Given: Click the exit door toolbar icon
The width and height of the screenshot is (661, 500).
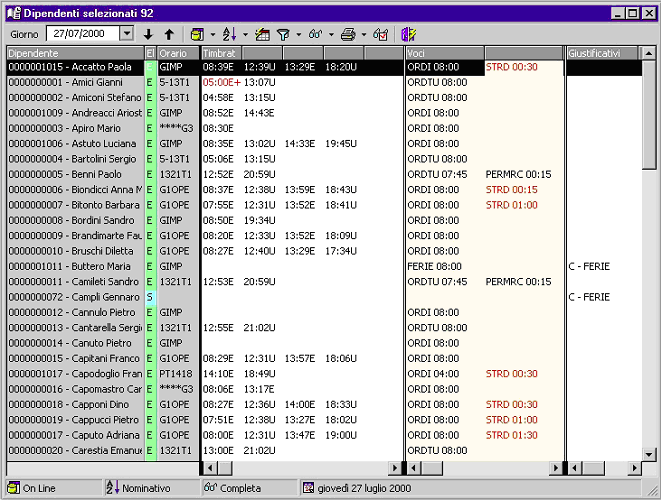Looking at the screenshot, I should (x=408, y=34).
